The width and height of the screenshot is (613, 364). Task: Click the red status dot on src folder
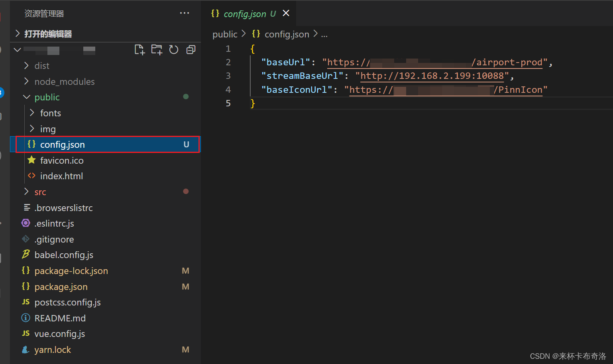pos(186,191)
